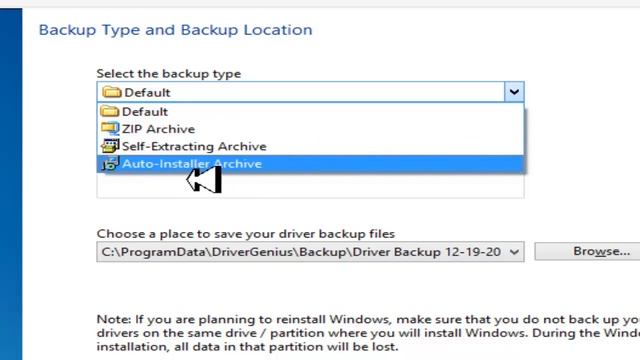Viewport: 640px width, 360px height.
Task: Click the backup type combo box showing Default
Action: tap(310, 92)
